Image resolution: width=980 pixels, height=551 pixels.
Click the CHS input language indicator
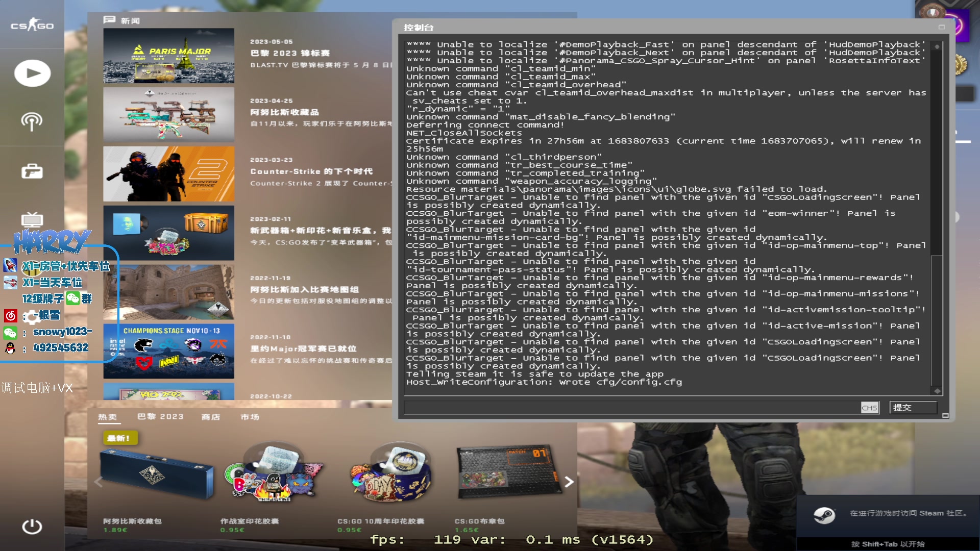(869, 408)
